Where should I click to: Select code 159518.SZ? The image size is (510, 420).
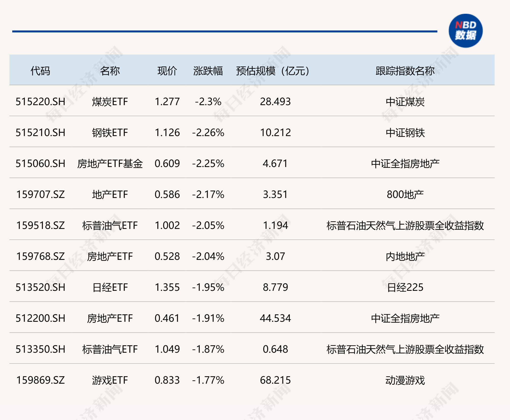[41, 225]
